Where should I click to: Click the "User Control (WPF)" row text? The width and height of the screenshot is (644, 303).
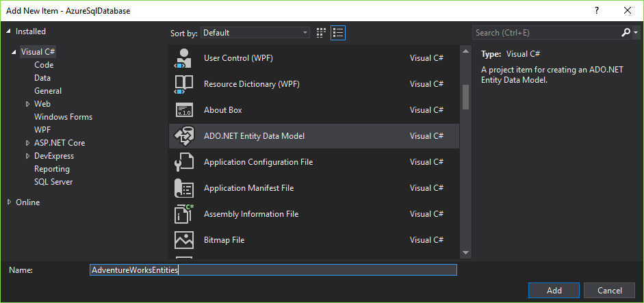[238, 58]
